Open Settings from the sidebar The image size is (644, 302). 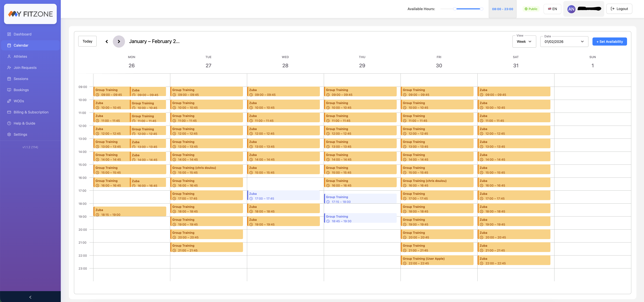20,134
